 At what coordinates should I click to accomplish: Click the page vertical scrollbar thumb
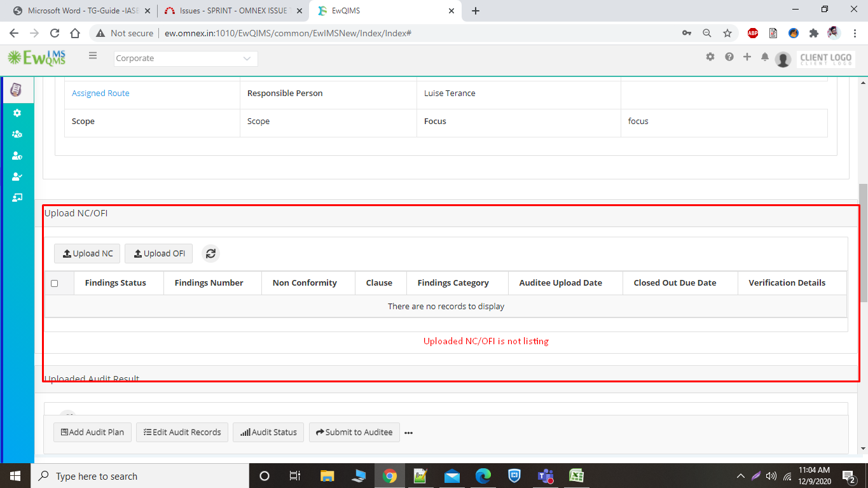pos(863,242)
